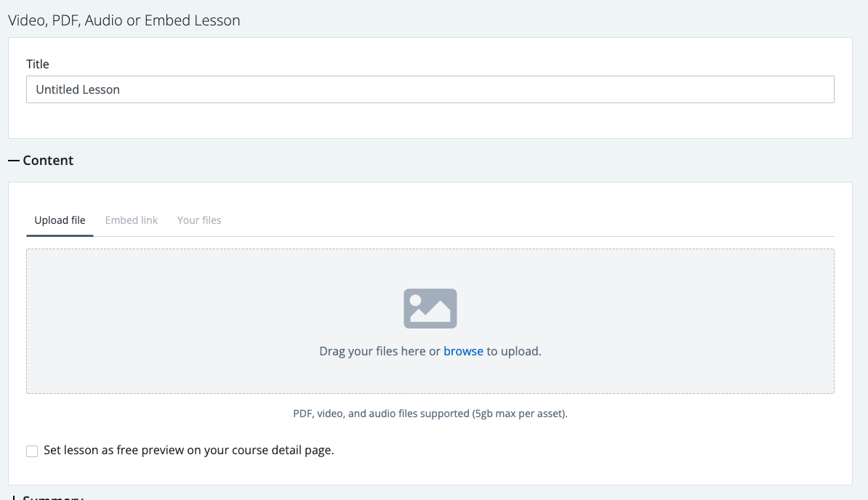Toggle the free preview checkbox off
This screenshot has width=868, height=500.
[x=32, y=451]
